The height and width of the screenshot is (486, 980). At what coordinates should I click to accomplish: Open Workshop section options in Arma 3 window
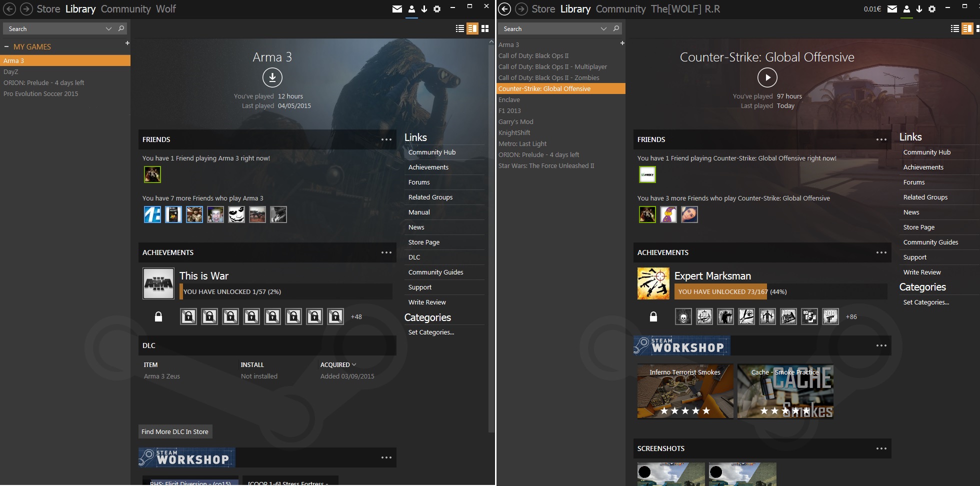tap(386, 457)
